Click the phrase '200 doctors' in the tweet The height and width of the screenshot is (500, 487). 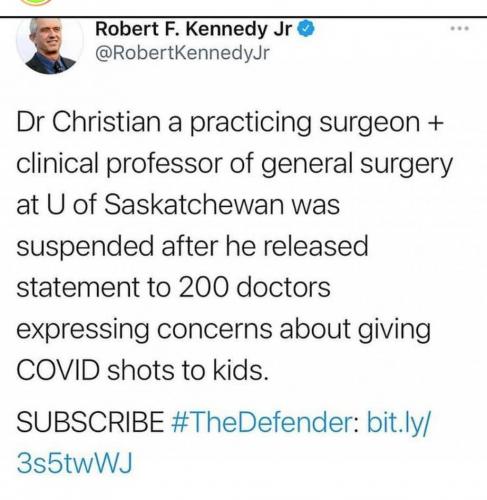tap(255, 287)
